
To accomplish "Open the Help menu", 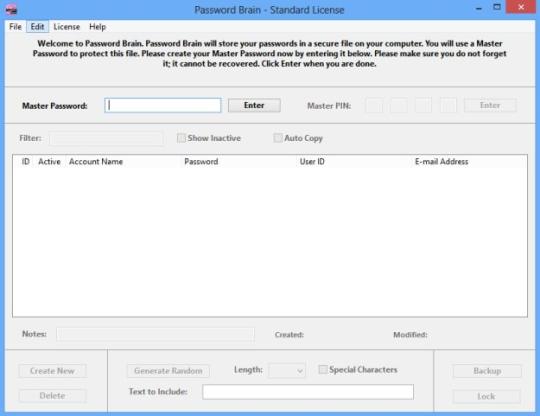I will 97,27.
